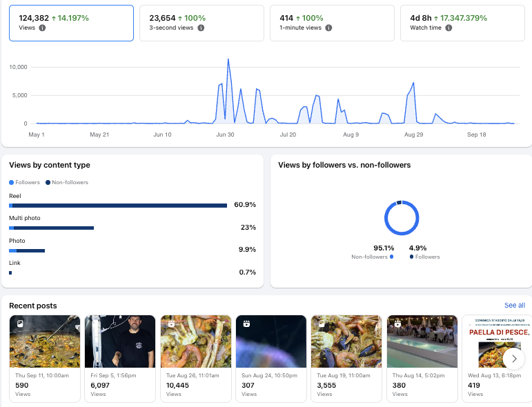Click the 9.9% Photo percentage

247,249
